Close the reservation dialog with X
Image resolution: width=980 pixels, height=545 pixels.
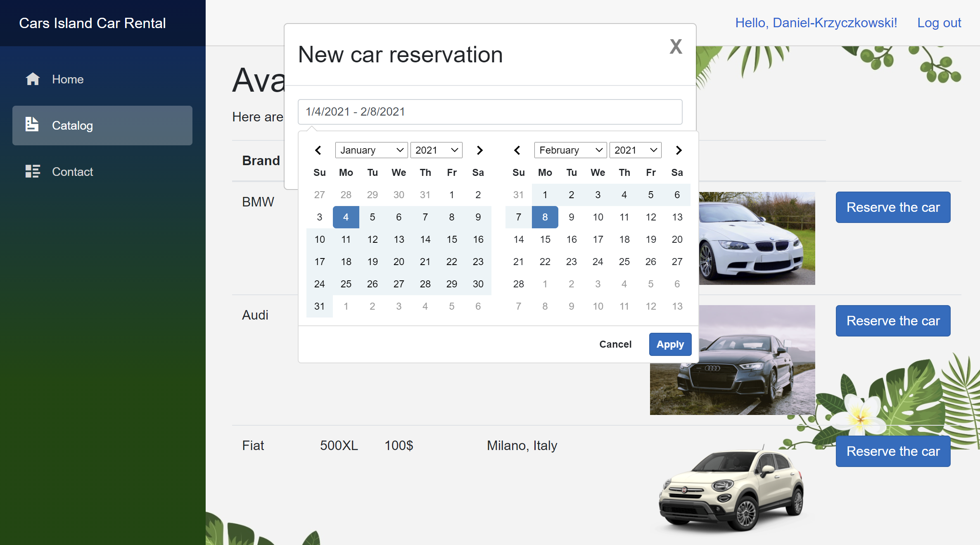(x=676, y=47)
